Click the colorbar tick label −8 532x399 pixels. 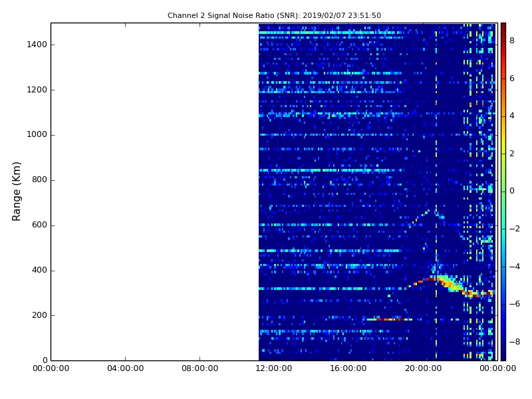(x=515, y=342)
